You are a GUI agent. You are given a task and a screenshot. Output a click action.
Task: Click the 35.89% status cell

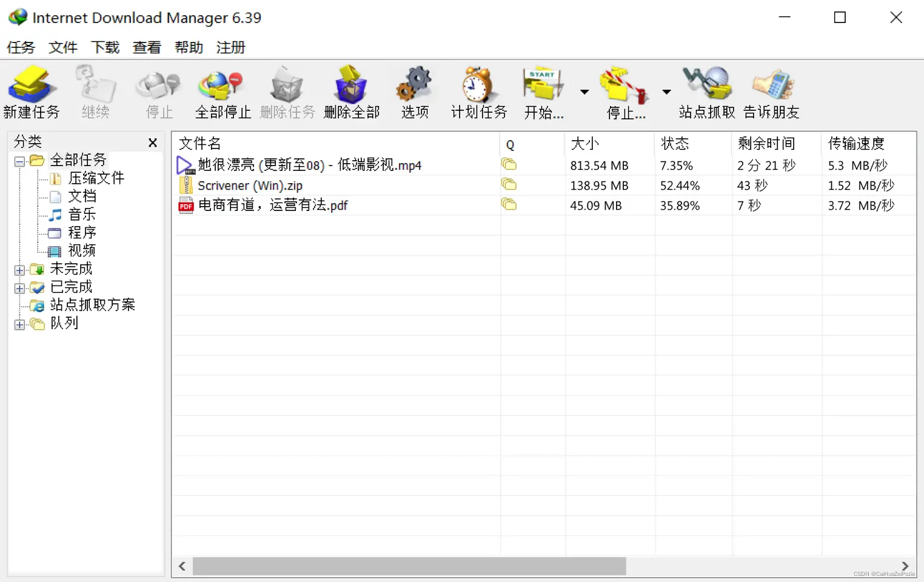click(680, 206)
